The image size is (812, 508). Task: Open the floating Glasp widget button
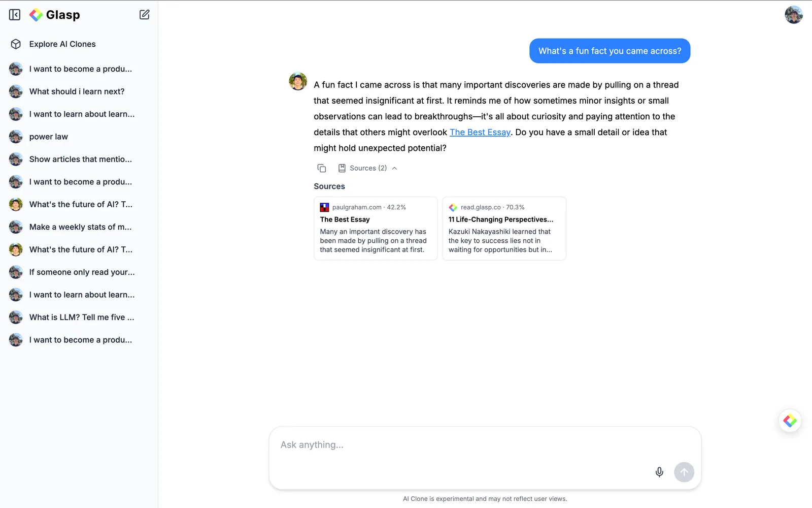pyautogui.click(x=790, y=421)
